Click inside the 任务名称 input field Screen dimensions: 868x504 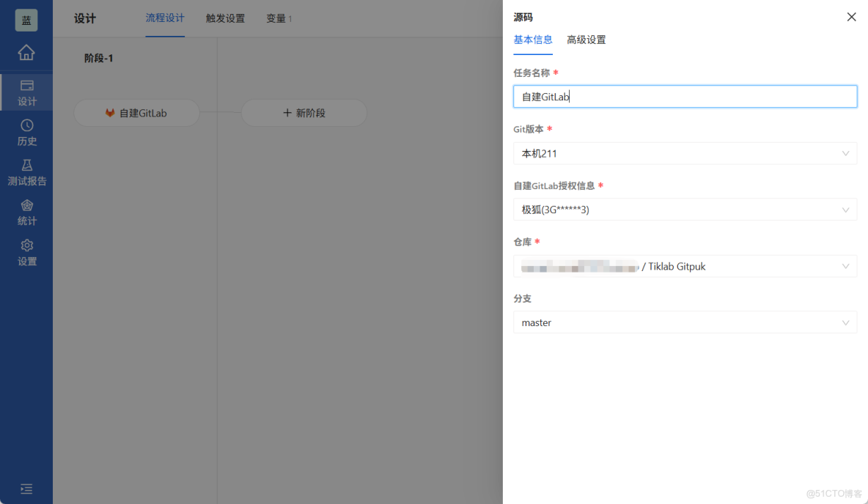[x=685, y=96]
